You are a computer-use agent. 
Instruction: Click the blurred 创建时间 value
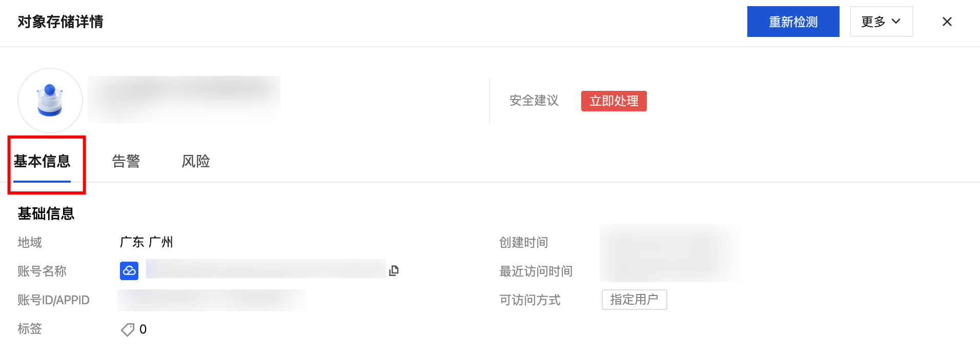[x=669, y=241]
